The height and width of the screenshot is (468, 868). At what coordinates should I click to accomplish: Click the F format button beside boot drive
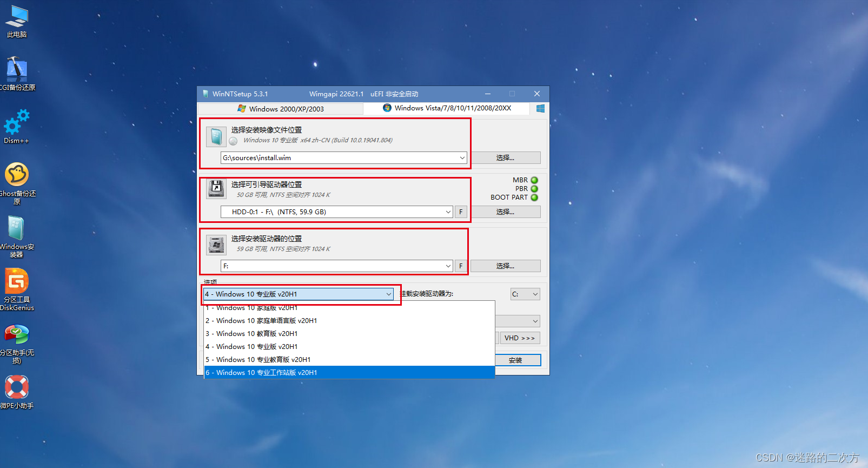[x=461, y=212]
